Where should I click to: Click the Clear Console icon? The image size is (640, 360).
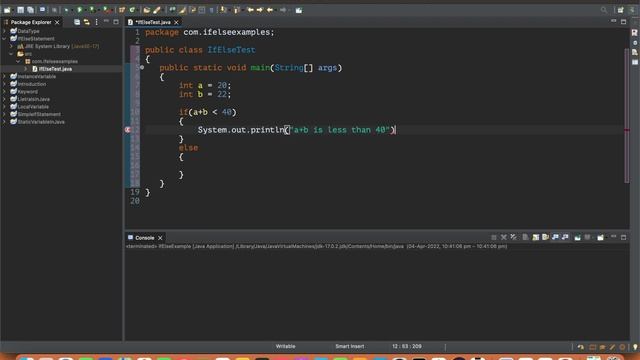point(525,237)
